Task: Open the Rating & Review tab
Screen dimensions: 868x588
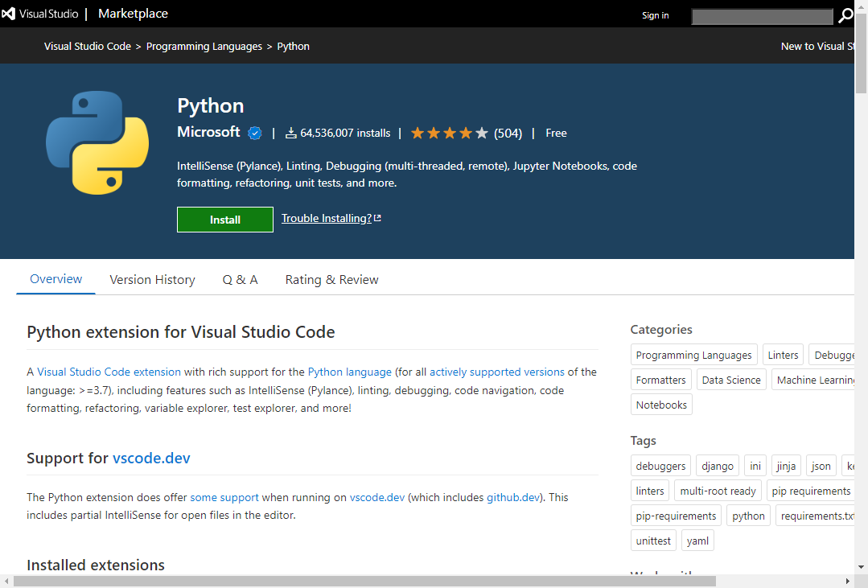Action: (x=332, y=280)
